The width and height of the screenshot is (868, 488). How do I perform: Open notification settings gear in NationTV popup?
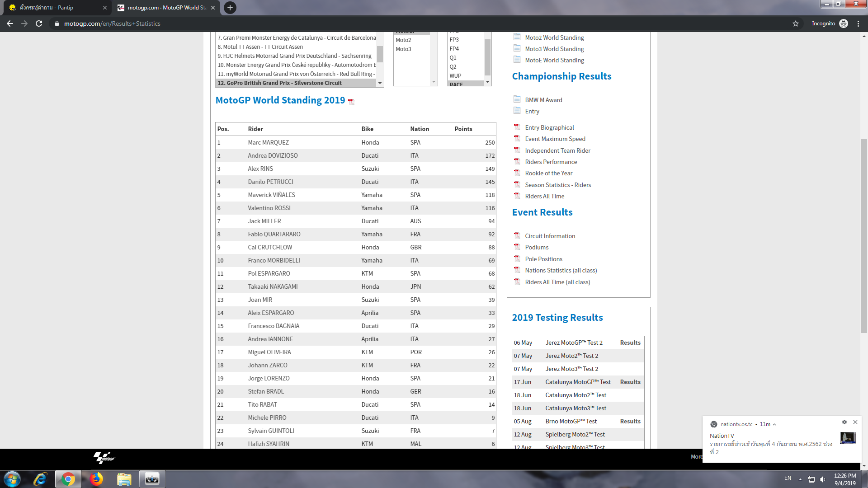(x=844, y=422)
